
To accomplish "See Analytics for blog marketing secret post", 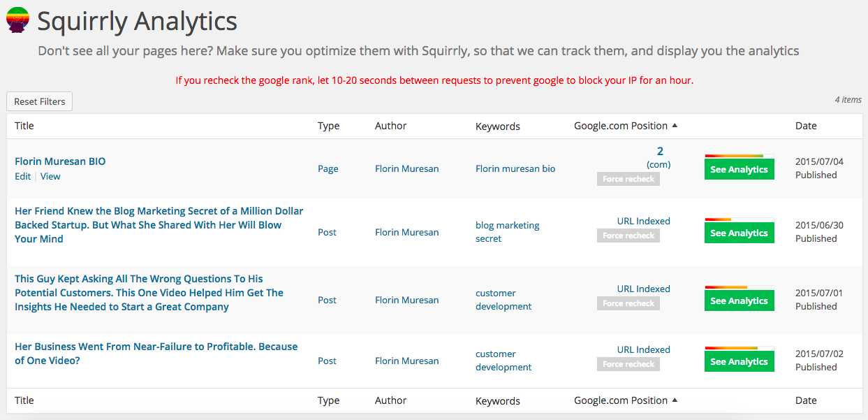I will pos(740,233).
